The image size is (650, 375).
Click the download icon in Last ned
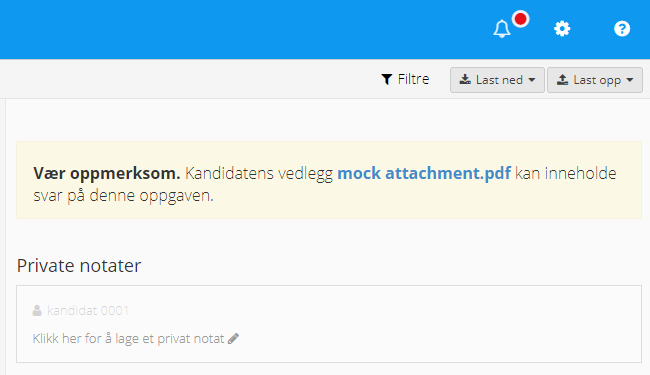click(465, 80)
